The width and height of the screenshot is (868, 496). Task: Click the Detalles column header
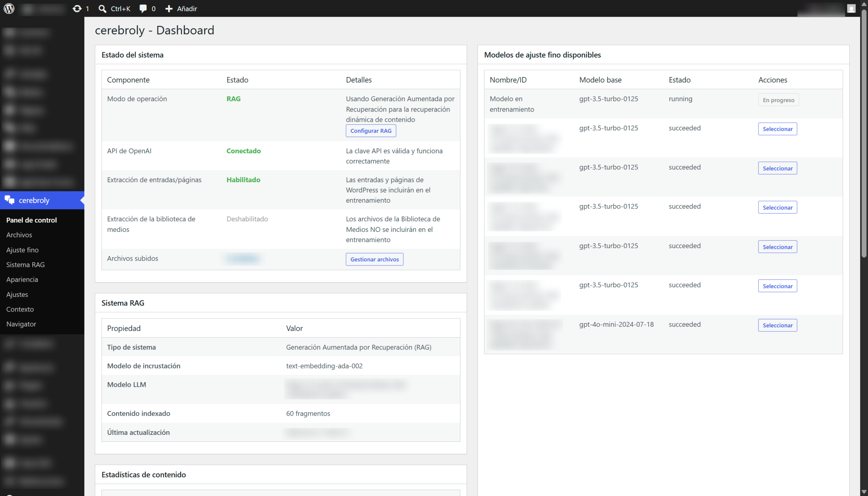tap(359, 80)
